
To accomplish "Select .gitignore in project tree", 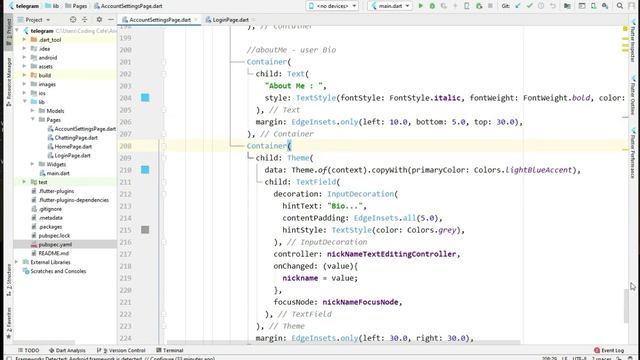I will click(x=50, y=209).
